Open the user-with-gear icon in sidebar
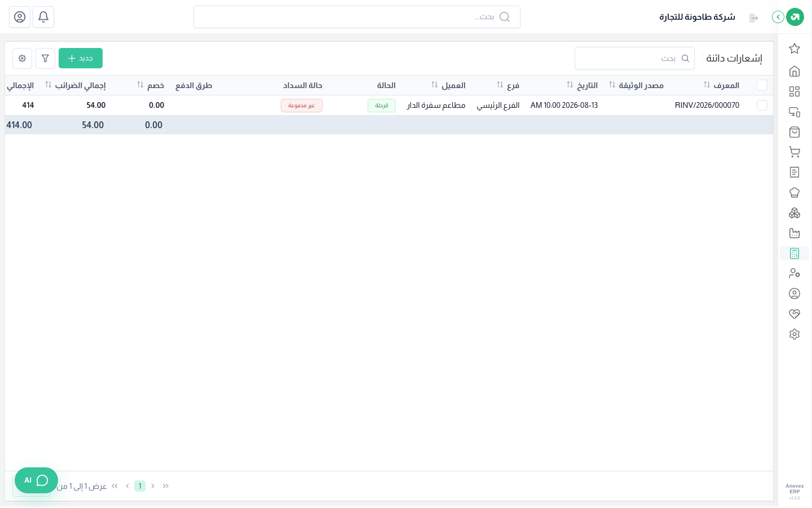The image size is (812, 508). coord(795,273)
